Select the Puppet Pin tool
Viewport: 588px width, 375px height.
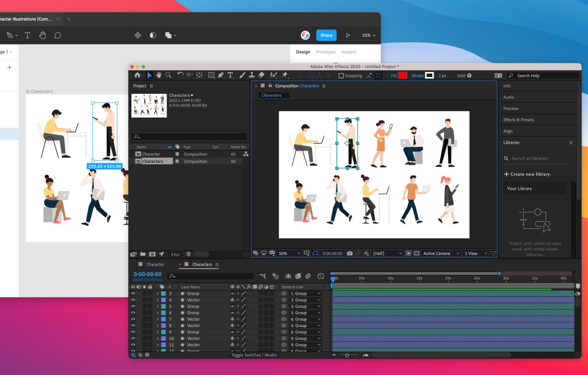point(285,75)
